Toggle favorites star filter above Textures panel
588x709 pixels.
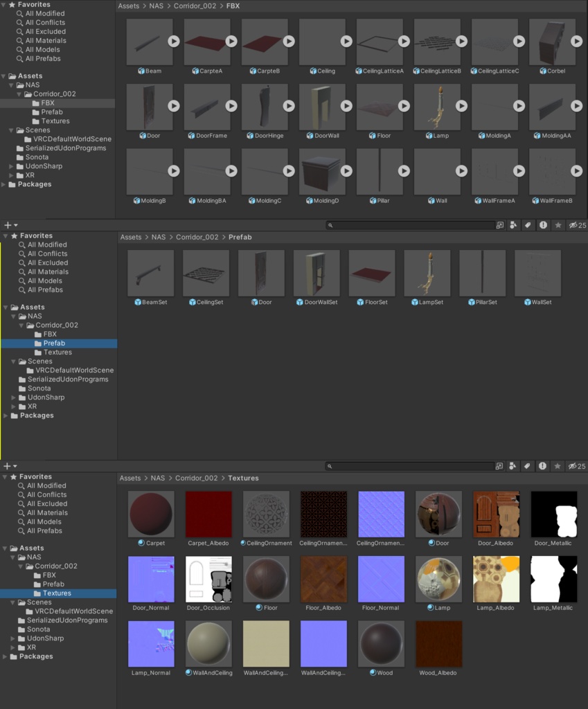(x=558, y=467)
